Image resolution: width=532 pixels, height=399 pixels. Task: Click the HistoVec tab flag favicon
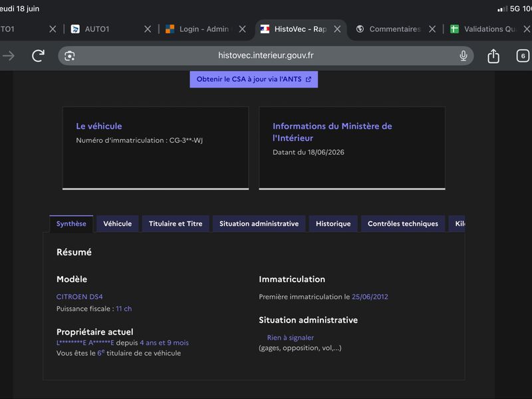click(265, 29)
